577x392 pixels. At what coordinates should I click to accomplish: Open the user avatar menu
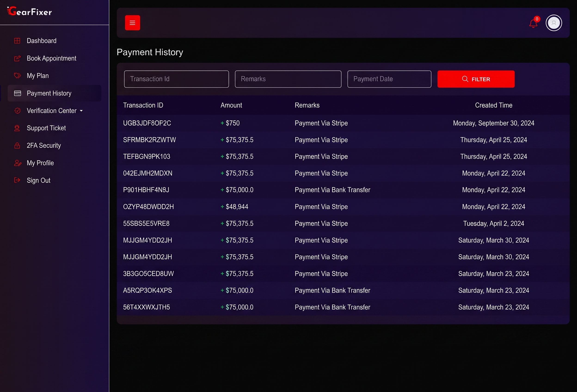point(554,23)
